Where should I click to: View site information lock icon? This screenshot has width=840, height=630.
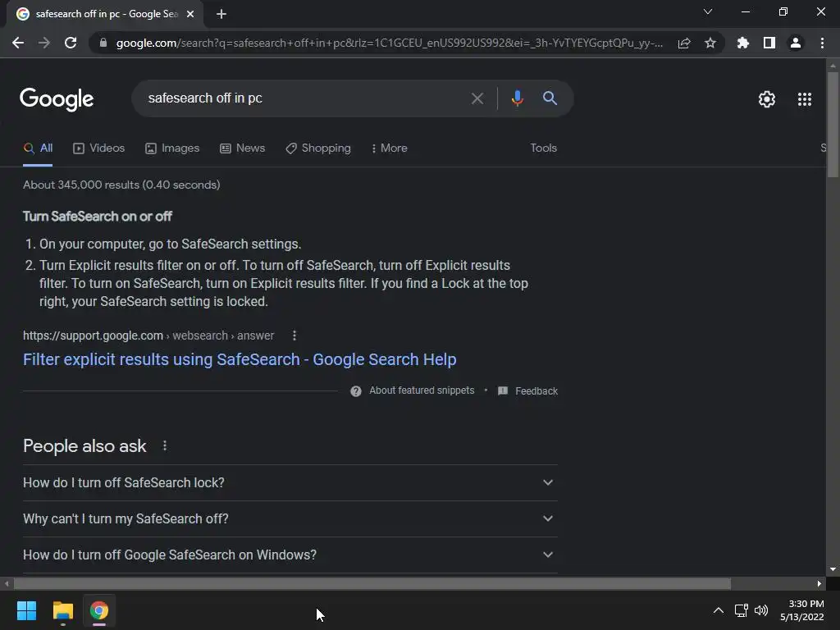pyautogui.click(x=103, y=43)
